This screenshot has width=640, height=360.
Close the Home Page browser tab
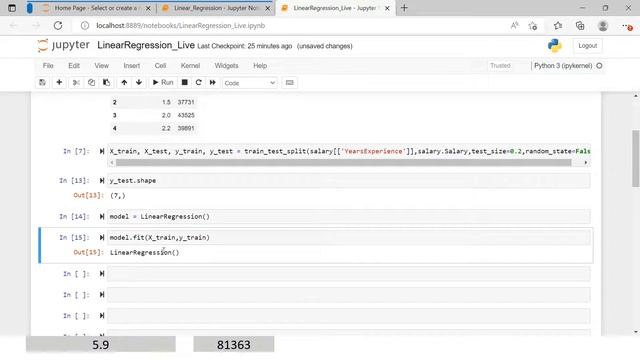click(148, 8)
